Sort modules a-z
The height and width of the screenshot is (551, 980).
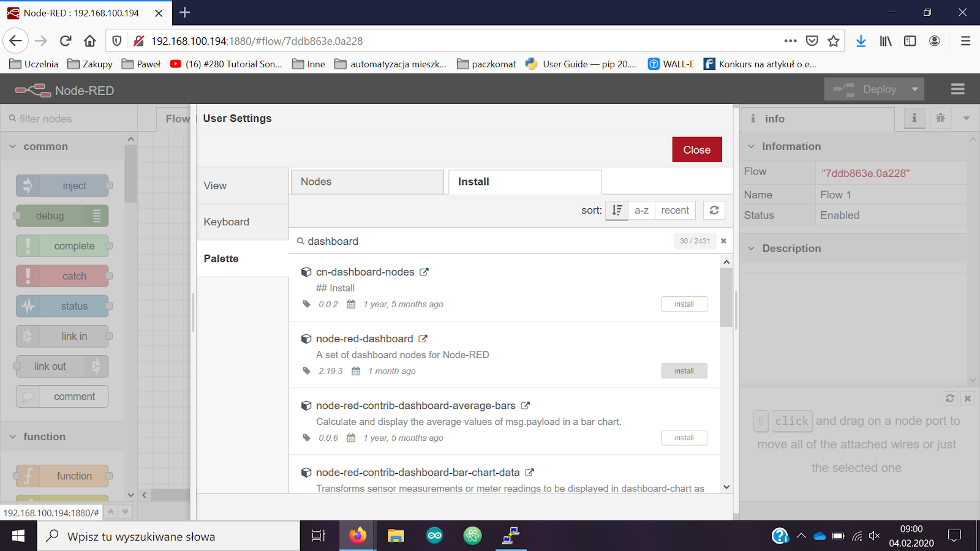tap(641, 210)
